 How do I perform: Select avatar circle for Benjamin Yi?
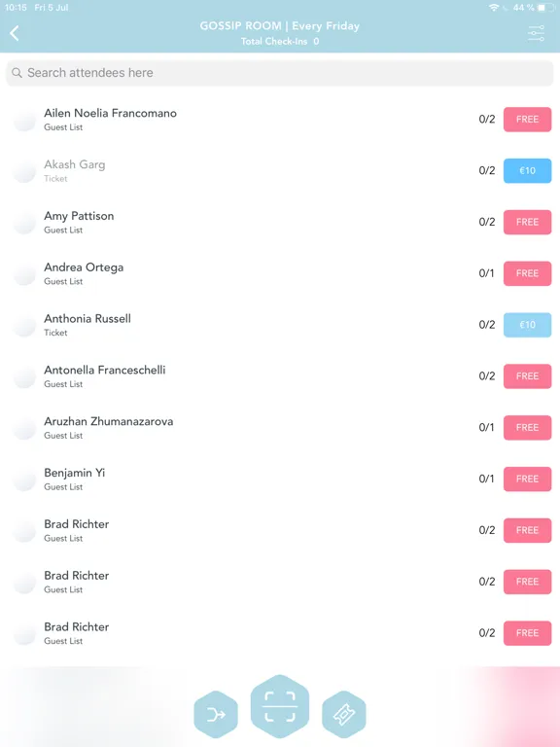(x=24, y=479)
